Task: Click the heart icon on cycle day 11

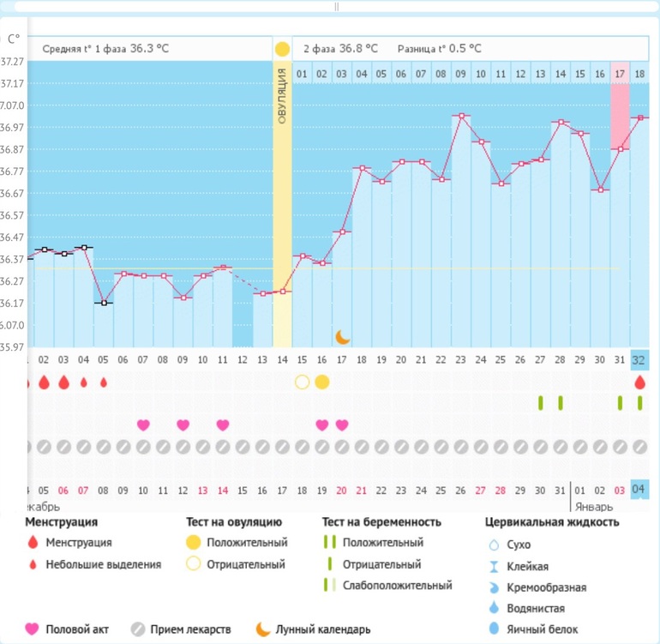Action: coord(223,424)
